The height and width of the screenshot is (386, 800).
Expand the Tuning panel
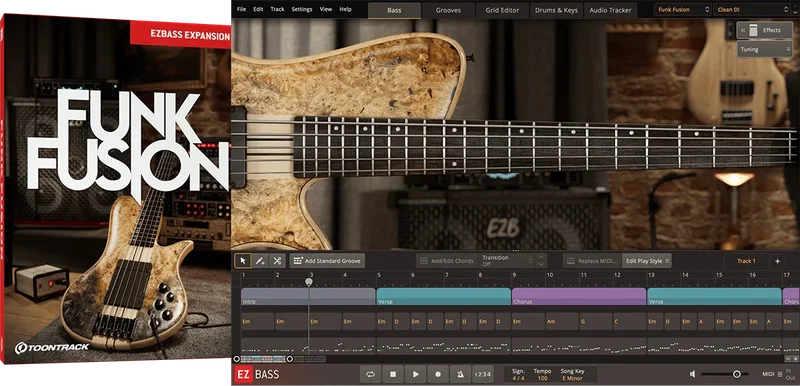tap(764, 49)
